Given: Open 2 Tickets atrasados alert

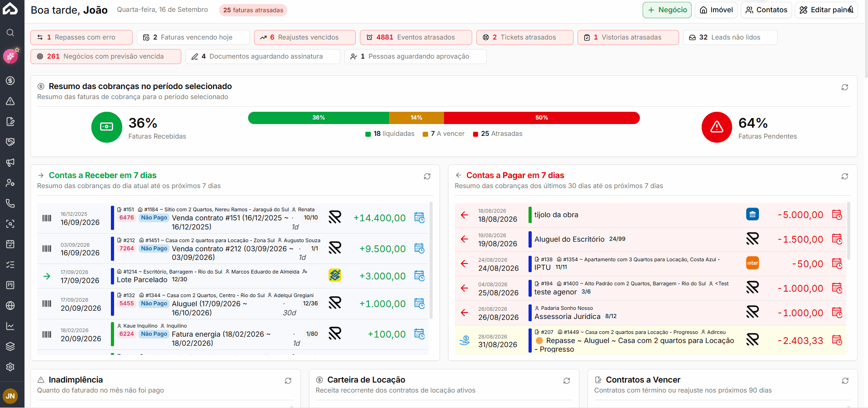Looking at the screenshot, I should tap(524, 37).
